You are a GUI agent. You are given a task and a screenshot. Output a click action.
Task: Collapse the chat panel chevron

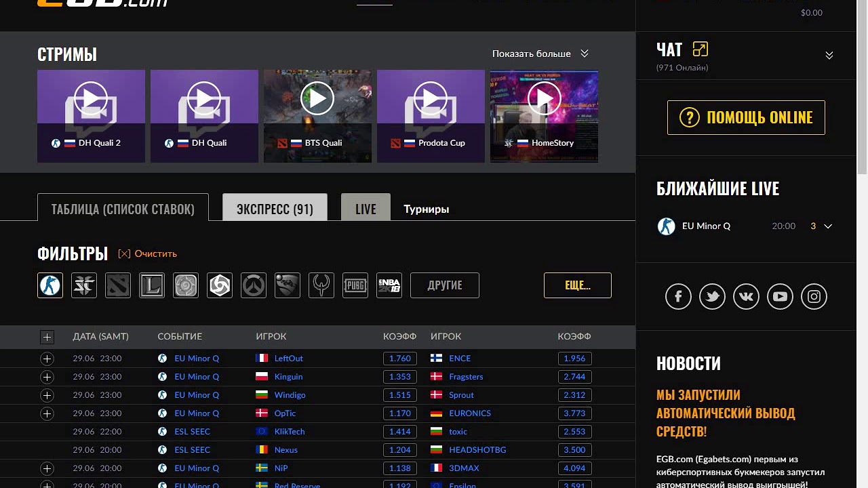tap(829, 56)
